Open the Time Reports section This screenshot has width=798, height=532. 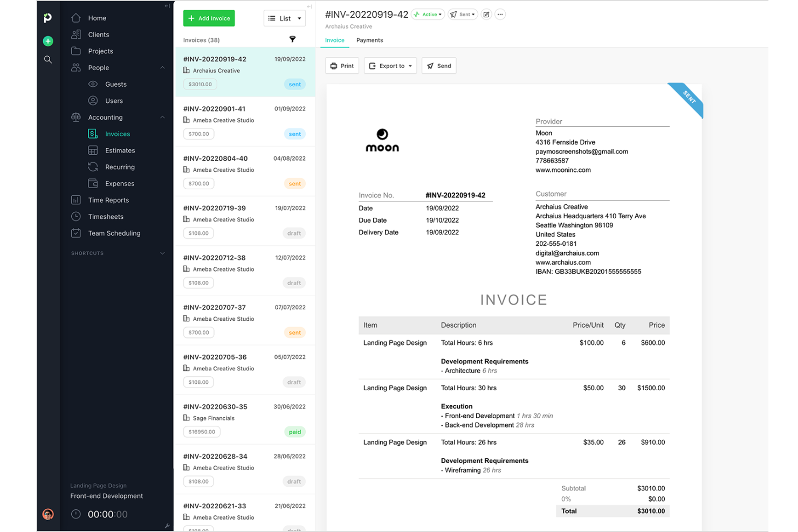pyautogui.click(x=108, y=200)
